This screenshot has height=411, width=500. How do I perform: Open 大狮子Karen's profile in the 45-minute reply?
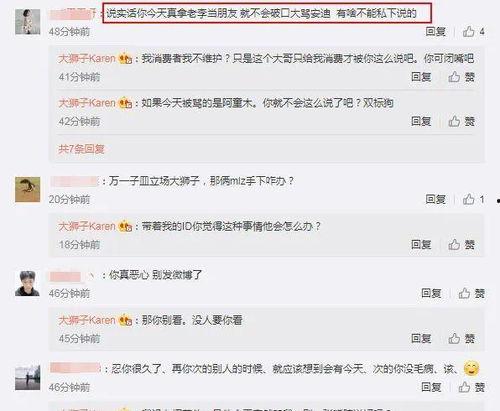click(x=87, y=320)
